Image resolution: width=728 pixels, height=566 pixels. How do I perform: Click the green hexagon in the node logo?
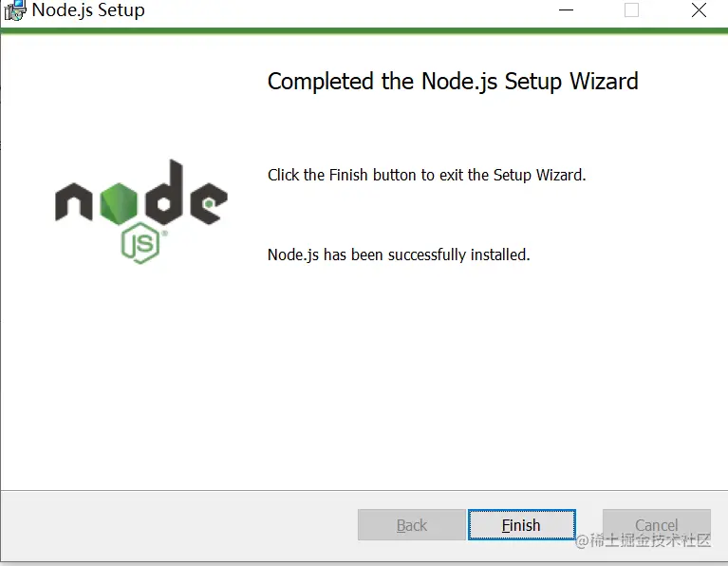(119, 204)
